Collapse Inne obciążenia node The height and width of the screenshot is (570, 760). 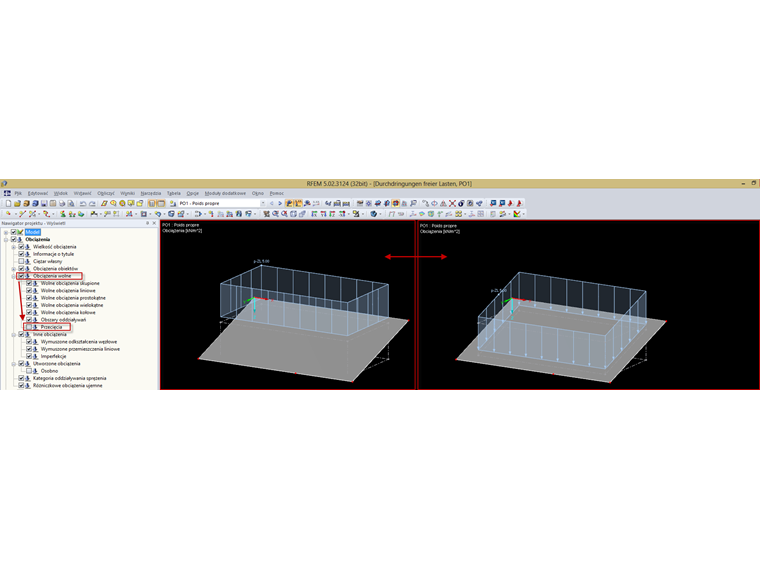click(x=14, y=334)
